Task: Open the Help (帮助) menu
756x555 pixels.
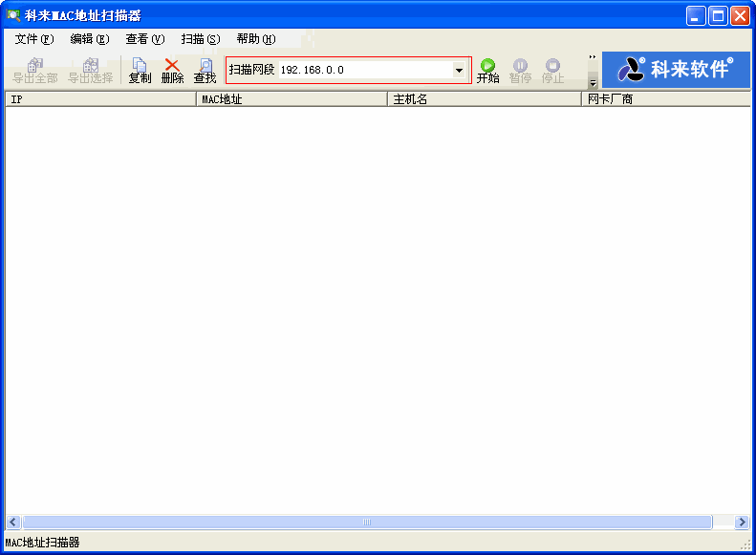Action: pyautogui.click(x=256, y=39)
